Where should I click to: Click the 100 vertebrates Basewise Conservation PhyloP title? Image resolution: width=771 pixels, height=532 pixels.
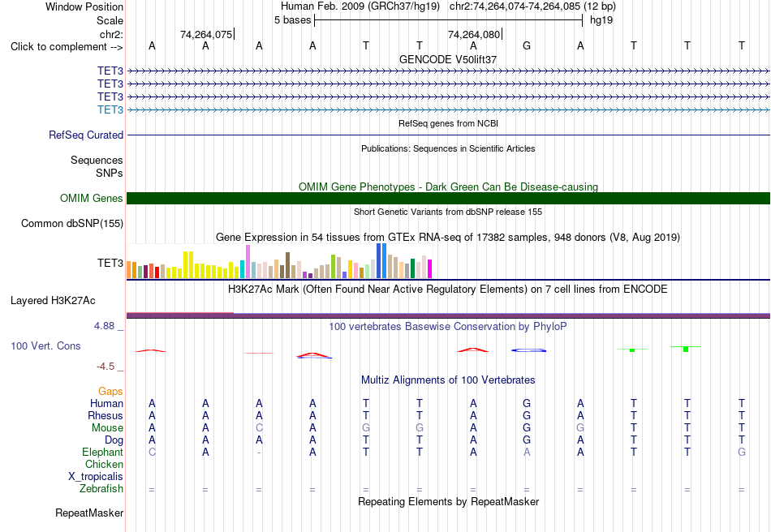pos(448,327)
